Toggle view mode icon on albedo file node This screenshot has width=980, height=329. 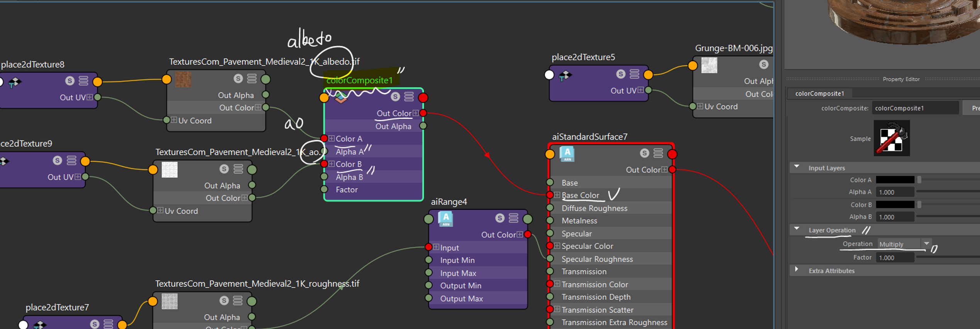pyautogui.click(x=252, y=79)
